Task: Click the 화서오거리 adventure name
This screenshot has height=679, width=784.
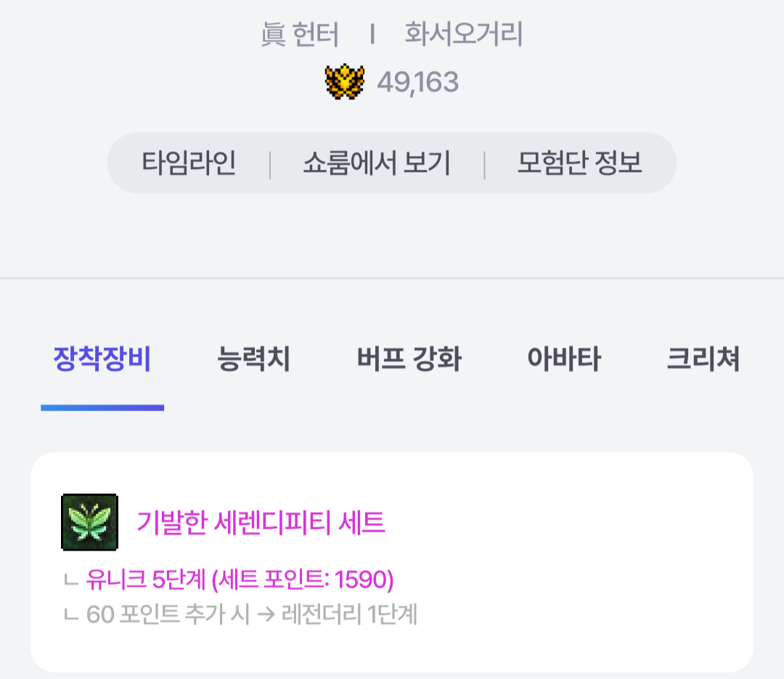Action: pos(463,35)
